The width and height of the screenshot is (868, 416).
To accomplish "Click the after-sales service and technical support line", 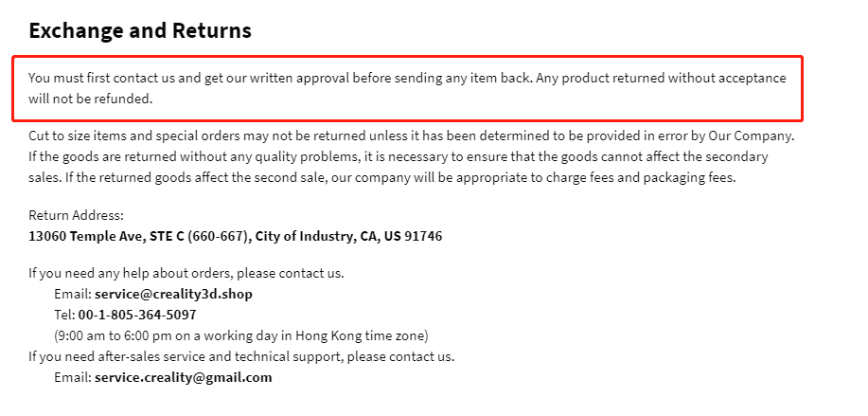I will (241, 356).
